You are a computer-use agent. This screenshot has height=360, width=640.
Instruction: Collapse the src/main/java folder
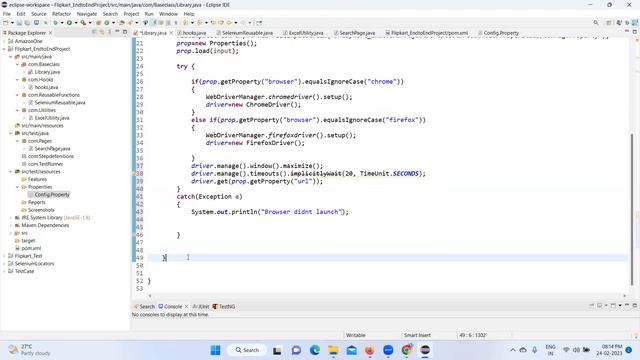pyautogui.click(x=11, y=57)
